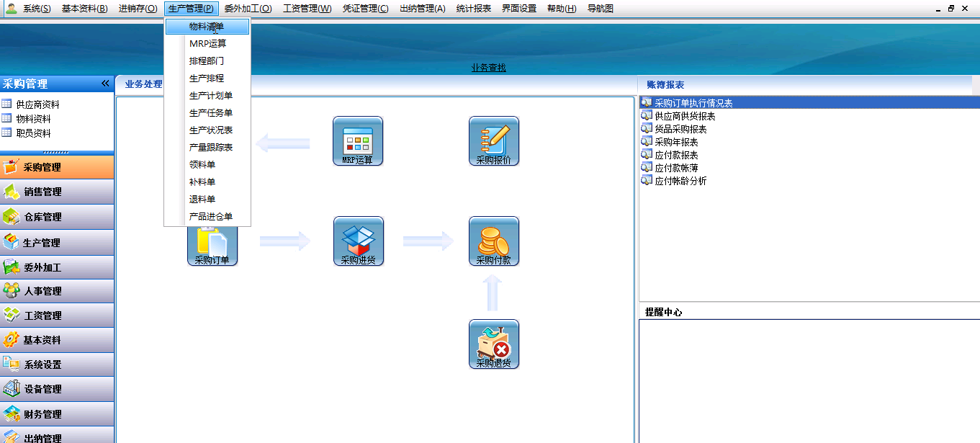Switch to the 业务处理 tab
The height and width of the screenshot is (443, 980).
(x=142, y=83)
